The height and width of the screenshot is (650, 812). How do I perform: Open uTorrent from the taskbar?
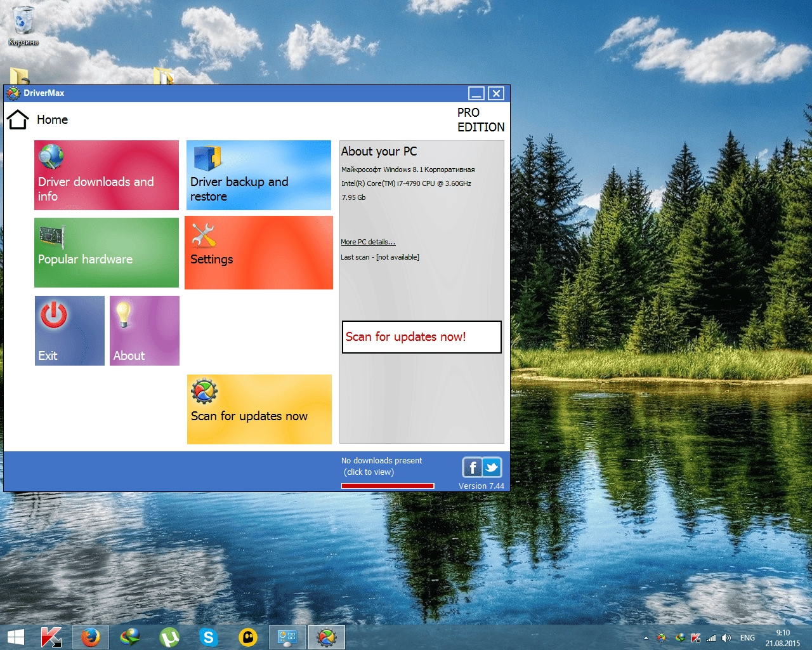(169, 637)
